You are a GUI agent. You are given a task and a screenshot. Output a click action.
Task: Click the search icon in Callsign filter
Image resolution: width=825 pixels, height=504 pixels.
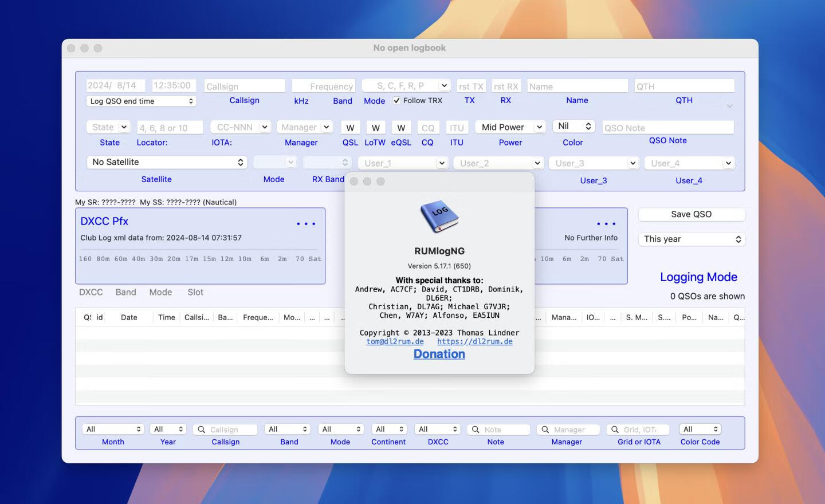(x=202, y=430)
